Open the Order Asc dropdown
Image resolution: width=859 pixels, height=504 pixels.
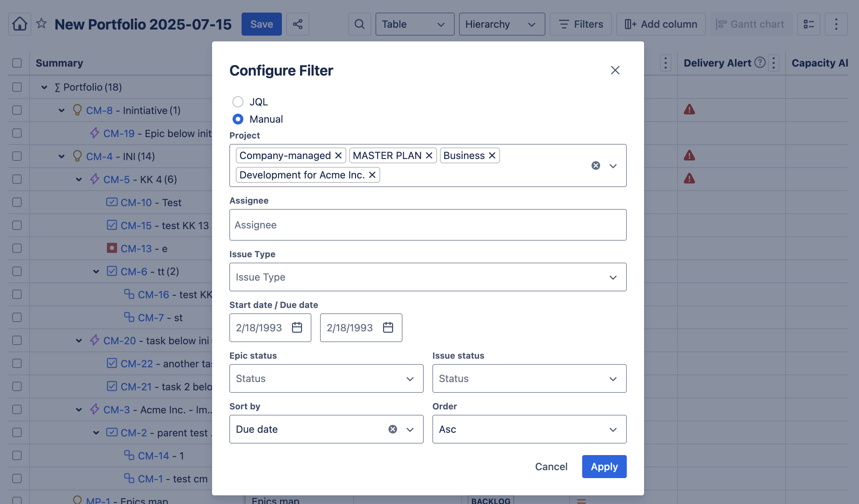(529, 429)
